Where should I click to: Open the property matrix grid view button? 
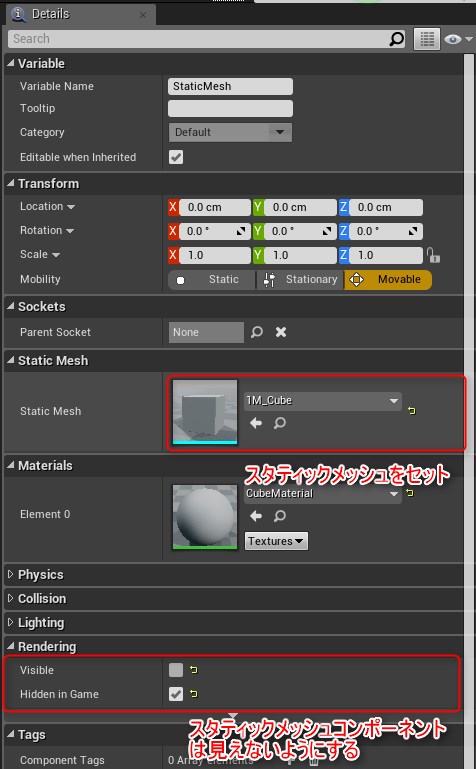click(x=427, y=39)
